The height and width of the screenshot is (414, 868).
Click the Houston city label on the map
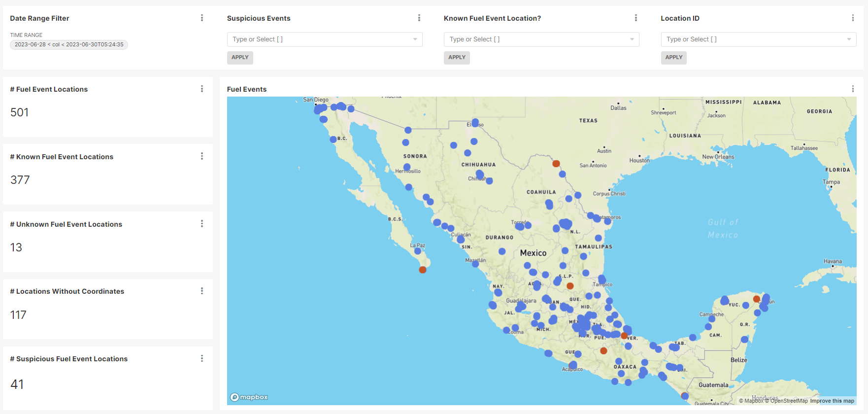639,160
